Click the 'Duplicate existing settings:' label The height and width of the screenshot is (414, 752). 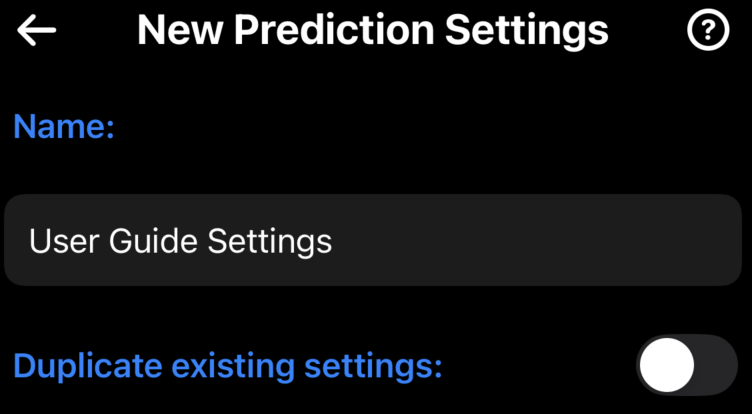point(228,366)
